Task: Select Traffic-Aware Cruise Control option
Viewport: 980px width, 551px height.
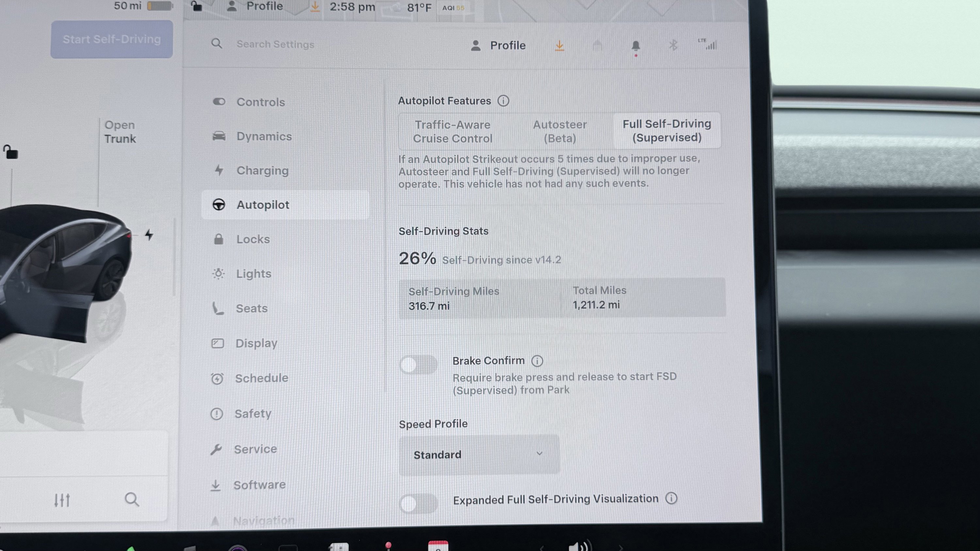Action: click(452, 132)
